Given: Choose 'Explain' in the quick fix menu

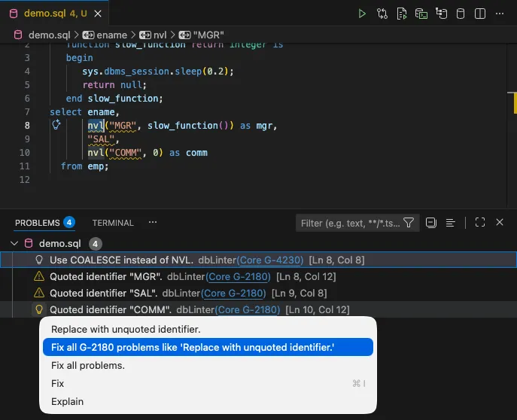Looking at the screenshot, I should click(68, 401).
